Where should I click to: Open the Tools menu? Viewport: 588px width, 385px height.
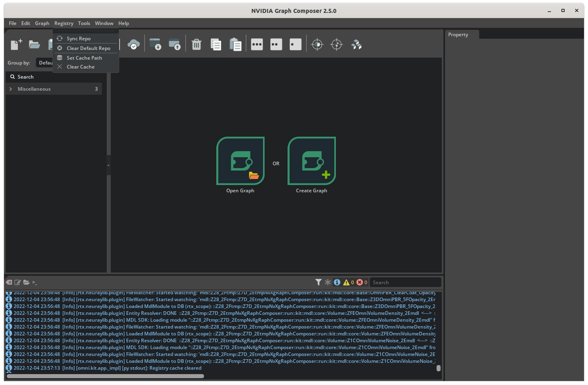[x=84, y=23]
